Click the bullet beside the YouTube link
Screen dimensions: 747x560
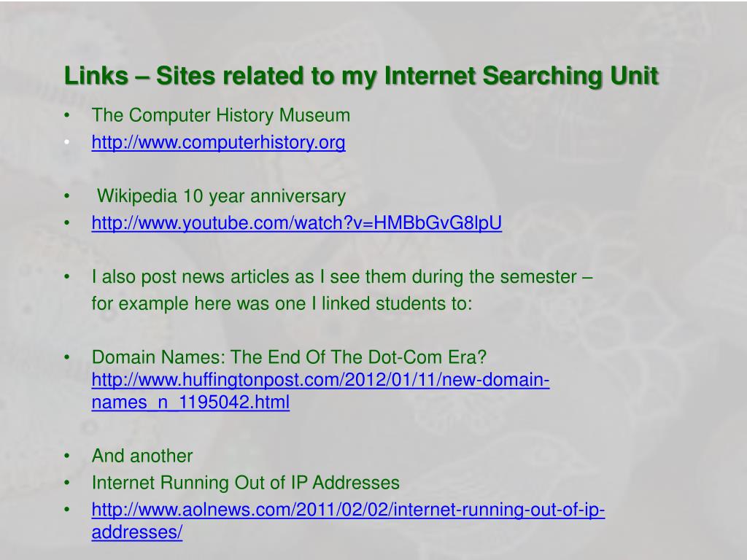pos(66,223)
